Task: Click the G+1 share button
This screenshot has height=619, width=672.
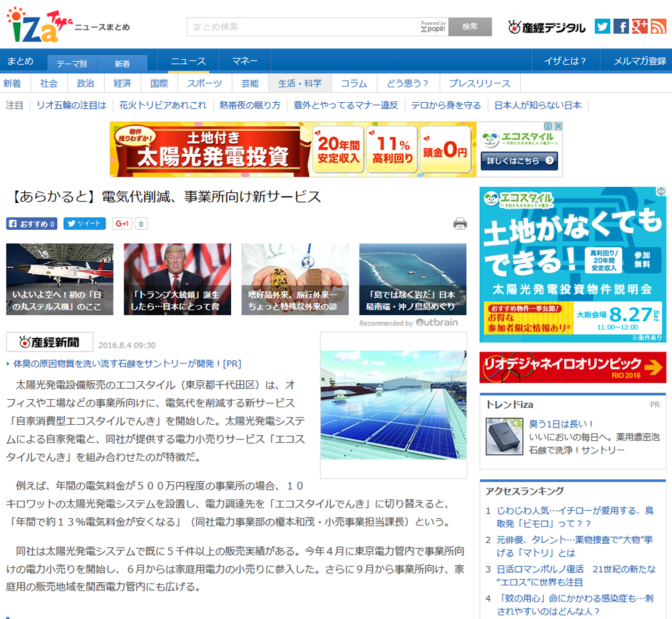Action: [x=122, y=224]
